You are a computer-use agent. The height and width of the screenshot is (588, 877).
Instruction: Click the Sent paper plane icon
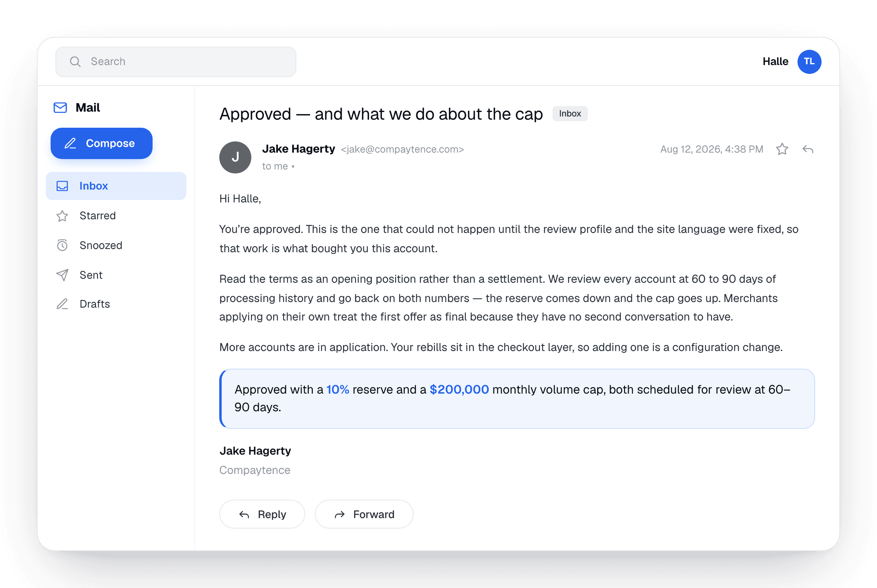coord(62,275)
